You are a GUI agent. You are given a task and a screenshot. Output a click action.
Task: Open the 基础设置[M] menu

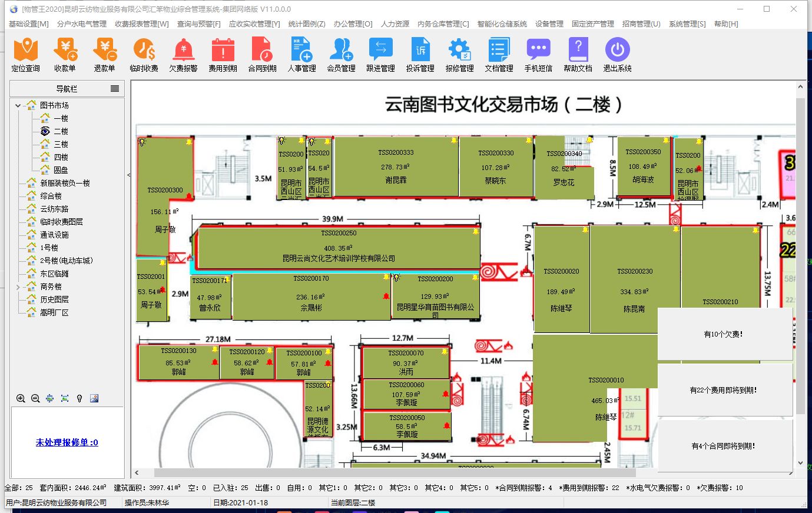[x=29, y=24]
